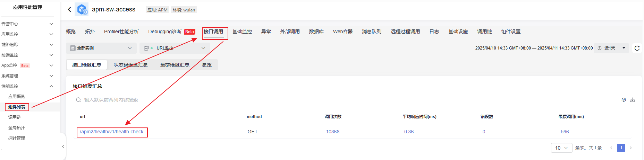This screenshot has height=160, width=644.
Task: Click the search magnifier icon
Action: pos(78,100)
